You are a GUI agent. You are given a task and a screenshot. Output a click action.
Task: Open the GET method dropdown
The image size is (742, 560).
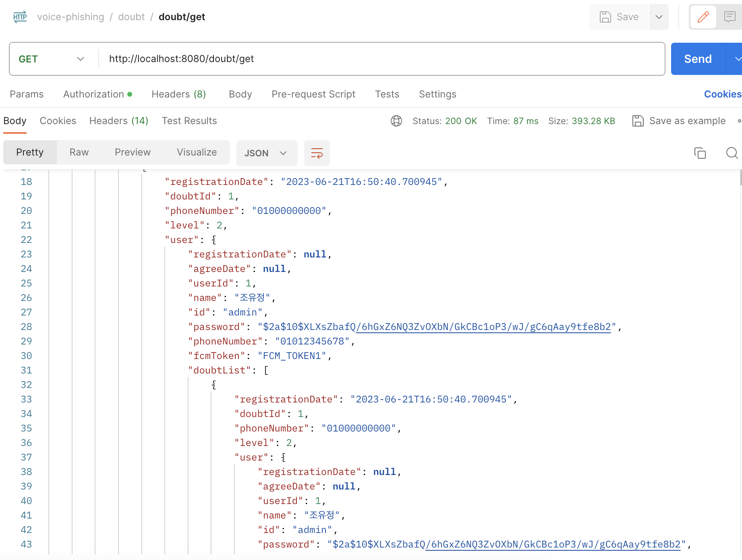click(x=52, y=59)
